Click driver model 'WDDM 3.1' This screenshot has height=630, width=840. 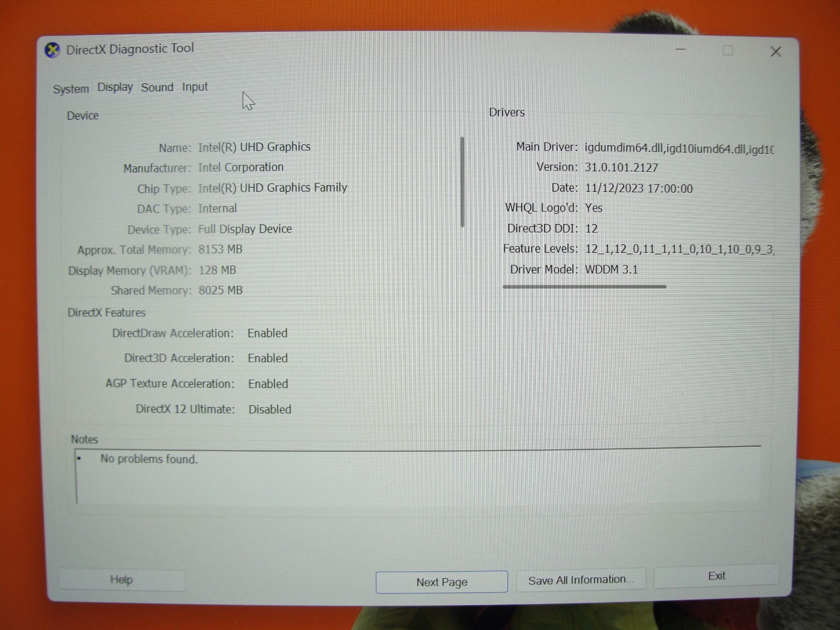[611, 270]
